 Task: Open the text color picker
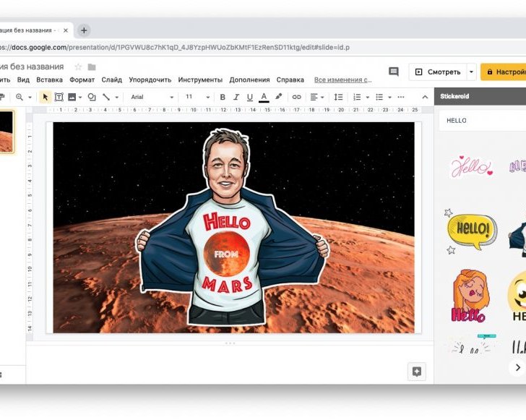pyautogui.click(x=264, y=98)
